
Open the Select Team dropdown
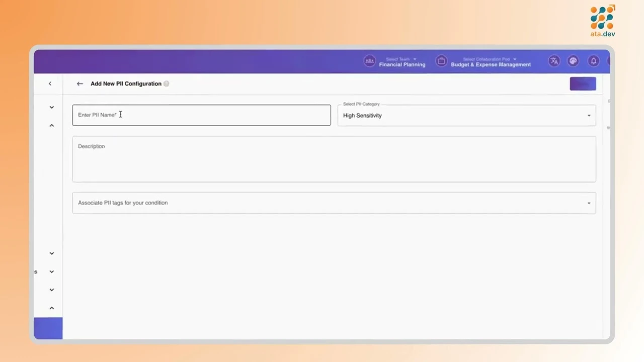[x=415, y=59]
